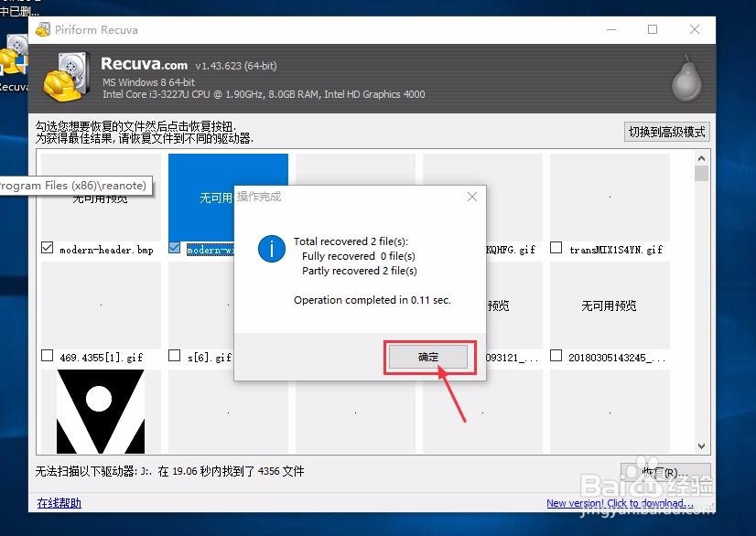
Task: Click the 确定 button in the dialog
Action: (428, 357)
